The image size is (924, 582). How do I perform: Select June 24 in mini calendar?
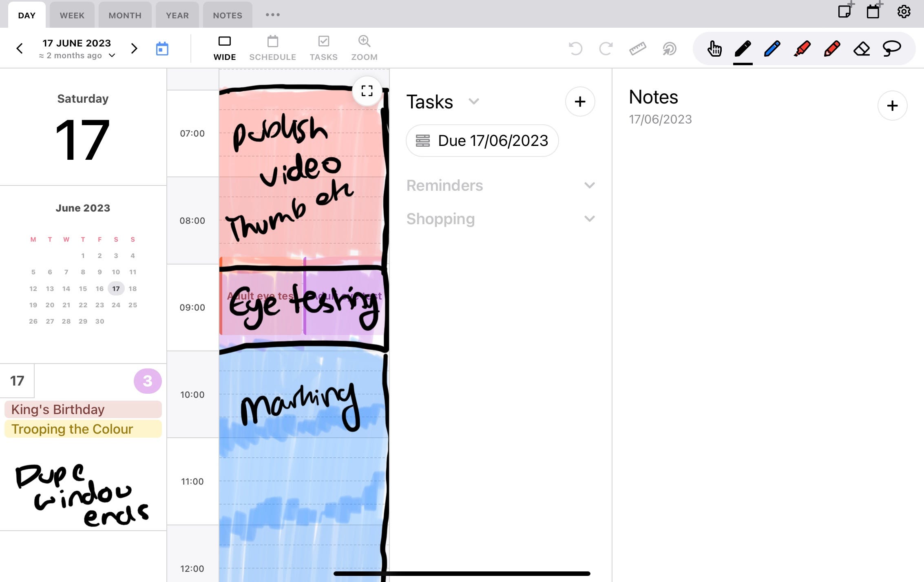tap(116, 305)
